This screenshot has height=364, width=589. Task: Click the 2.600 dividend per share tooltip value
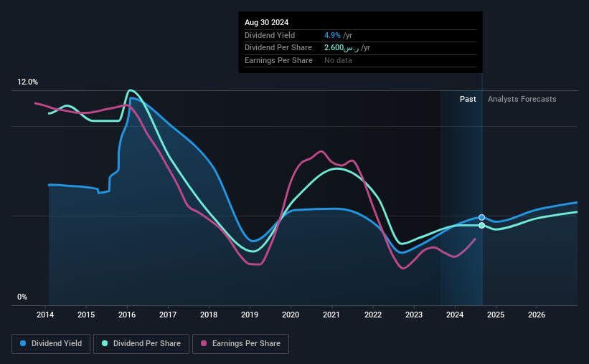341,48
